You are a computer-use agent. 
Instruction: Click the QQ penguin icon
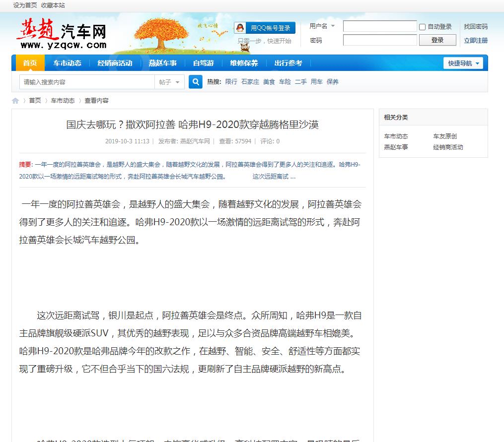click(x=240, y=28)
